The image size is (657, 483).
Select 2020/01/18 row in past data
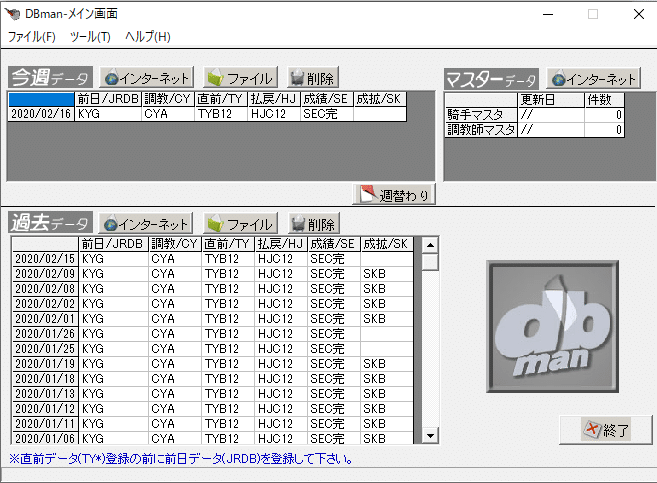[213, 379]
